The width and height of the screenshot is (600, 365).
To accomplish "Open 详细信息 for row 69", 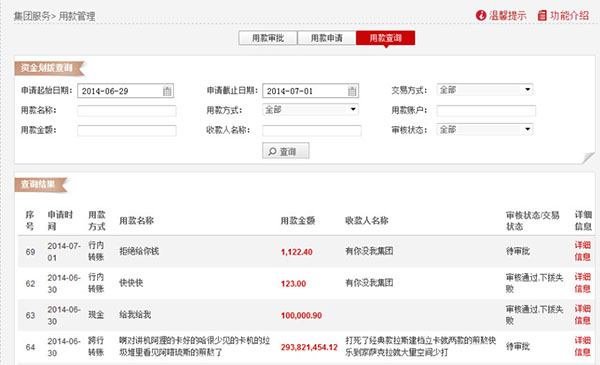I will coord(582,251).
